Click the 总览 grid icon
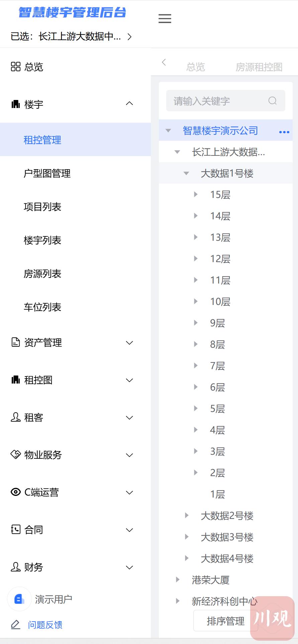Image resolution: width=298 pixels, height=644 pixels. point(16,67)
